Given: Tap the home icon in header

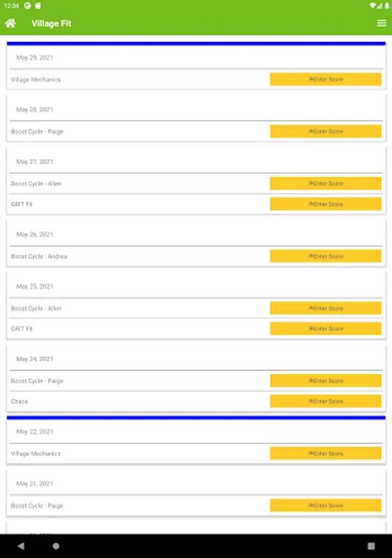Looking at the screenshot, I should (11, 24).
